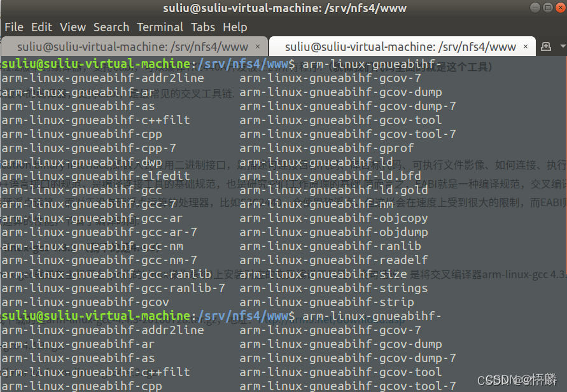Close the first terminal tab
567x392 pixels.
point(258,46)
